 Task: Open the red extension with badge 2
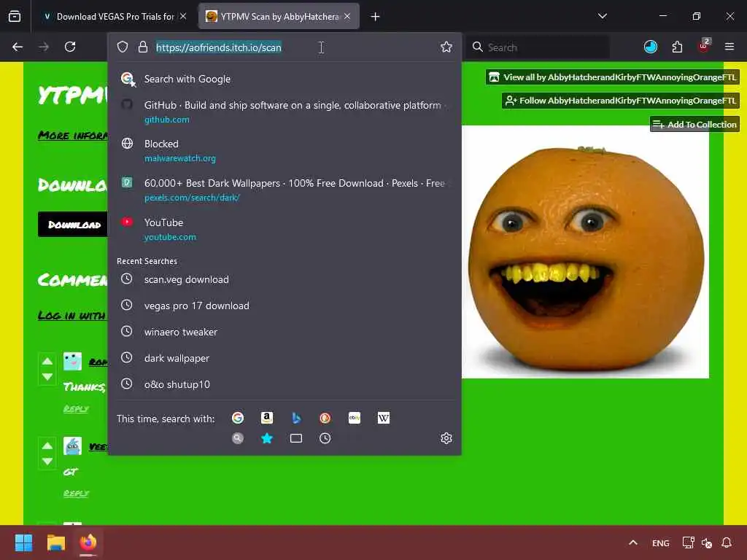[704, 46]
